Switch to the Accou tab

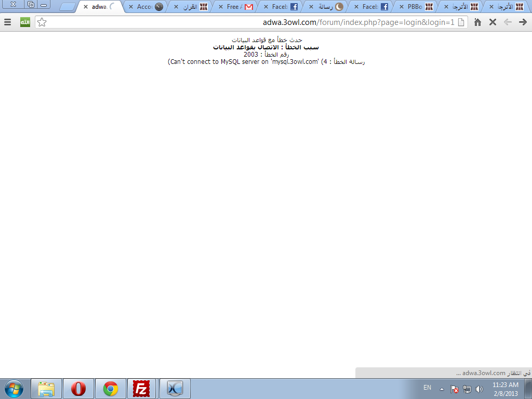(146, 7)
